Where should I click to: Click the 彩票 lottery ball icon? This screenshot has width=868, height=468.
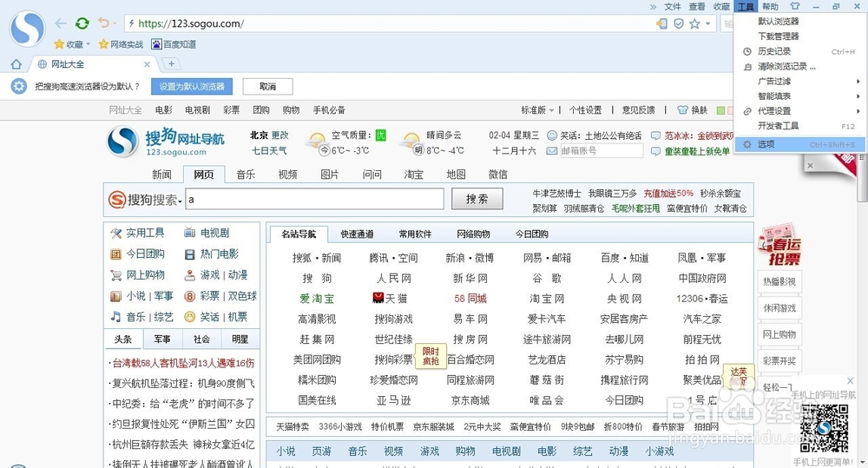[x=190, y=296]
